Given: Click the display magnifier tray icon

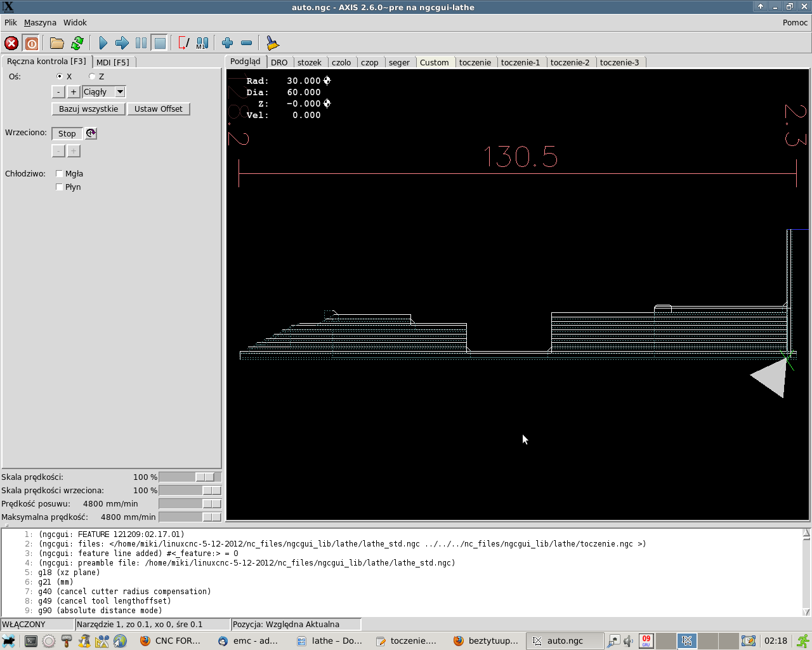Looking at the screenshot, I should (x=613, y=641).
